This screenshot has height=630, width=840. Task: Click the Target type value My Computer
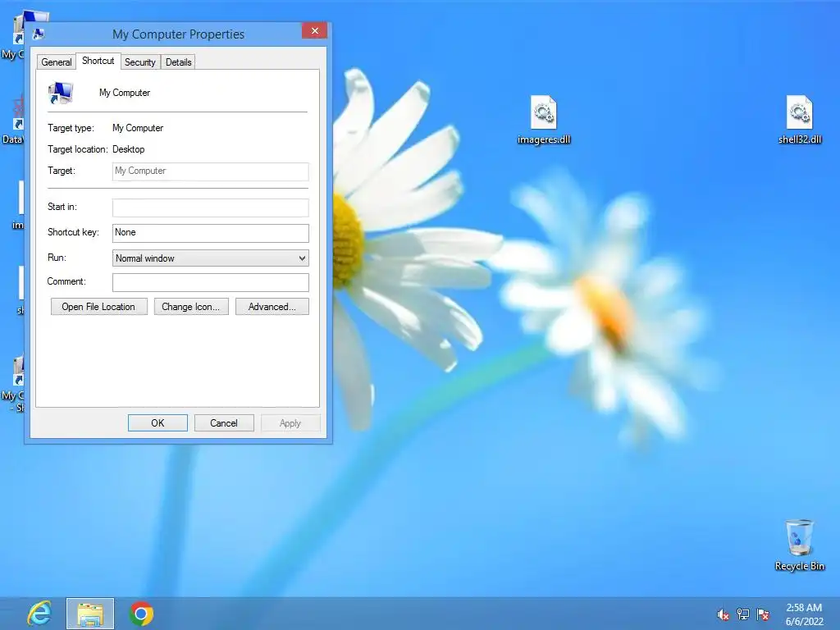coord(138,128)
